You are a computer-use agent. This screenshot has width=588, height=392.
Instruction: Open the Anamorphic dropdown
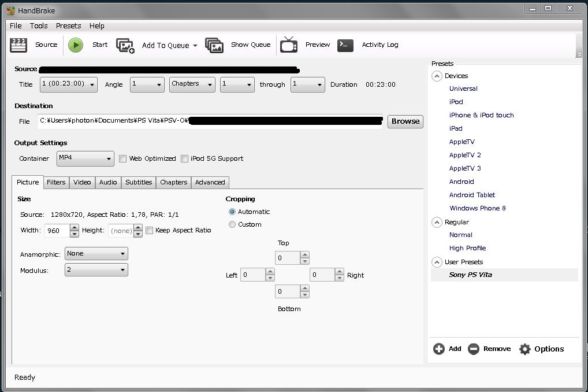(x=96, y=253)
